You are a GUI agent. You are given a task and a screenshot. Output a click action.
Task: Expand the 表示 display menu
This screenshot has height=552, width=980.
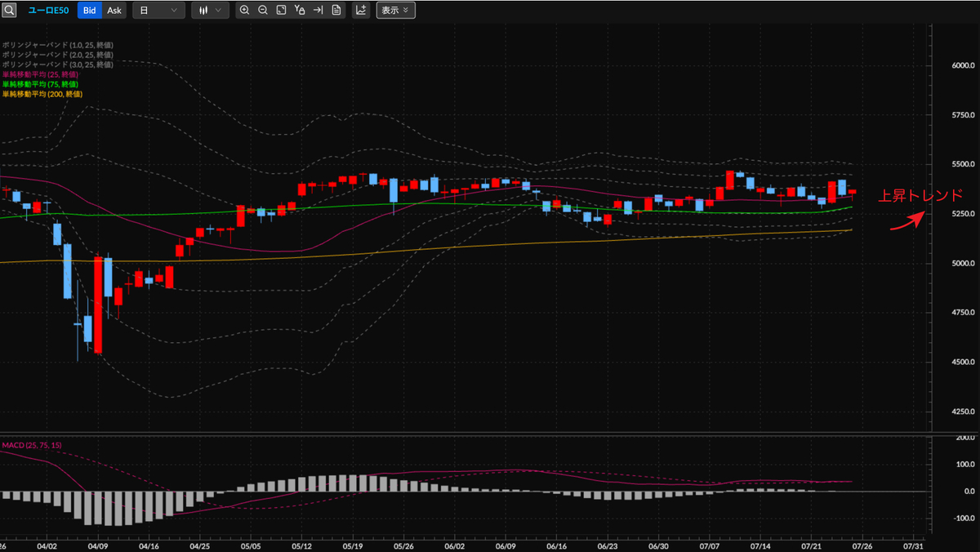[395, 11]
